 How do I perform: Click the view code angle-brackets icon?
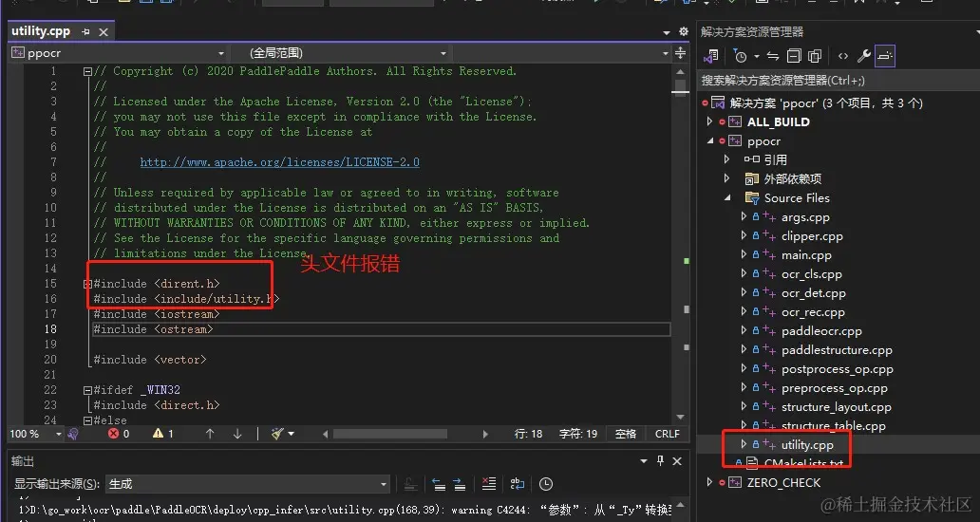pos(843,56)
